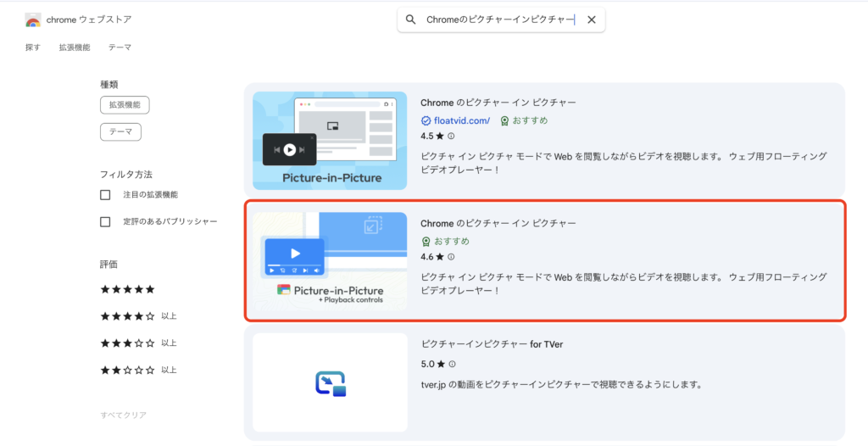Click the search magnifier icon
The width and height of the screenshot is (868, 446).
coord(411,20)
